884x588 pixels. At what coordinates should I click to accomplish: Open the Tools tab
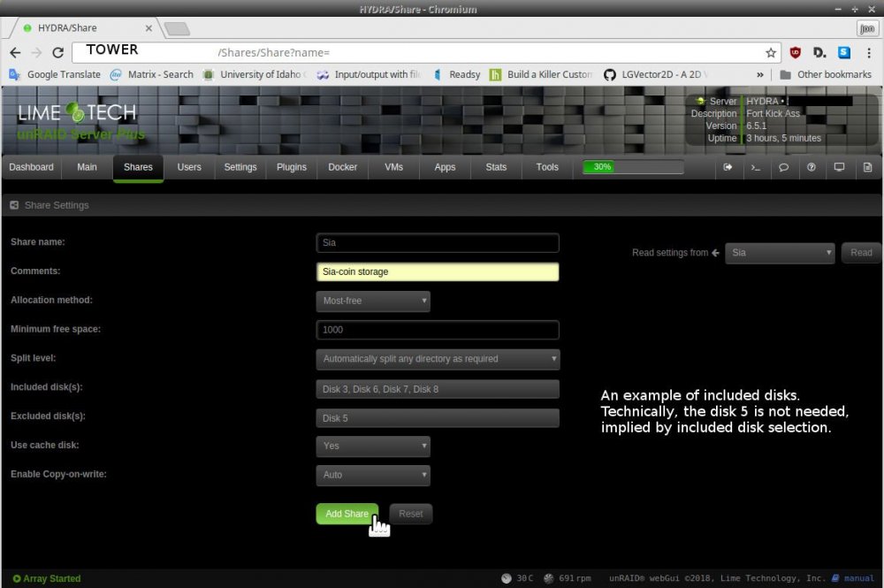(x=547, y=167)
